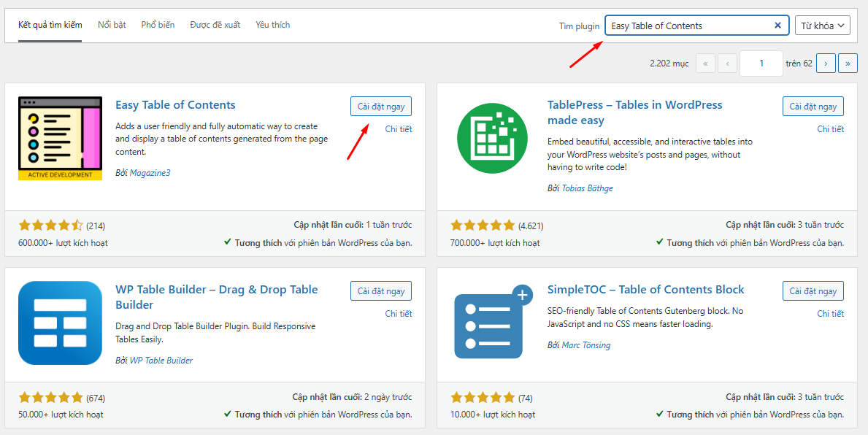Click the Easy Table of Contents plugin icon
Viewport: 868px width, 435px height.
tap(60, 138)
